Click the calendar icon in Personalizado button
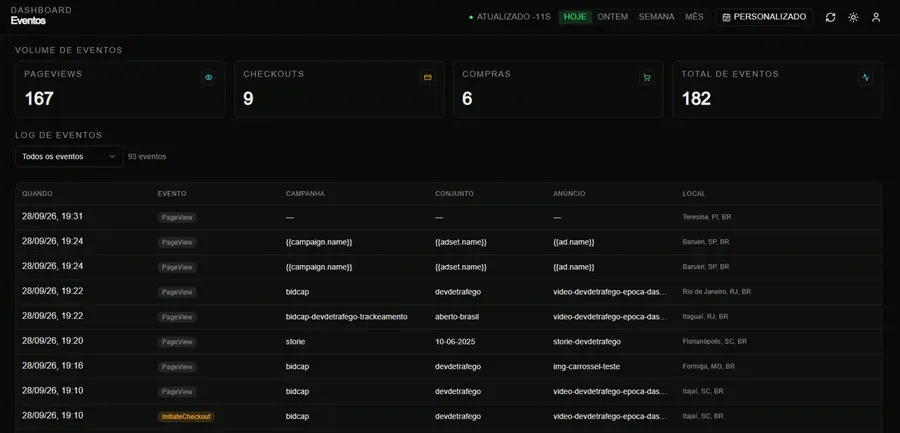 [x=726, y=17]
